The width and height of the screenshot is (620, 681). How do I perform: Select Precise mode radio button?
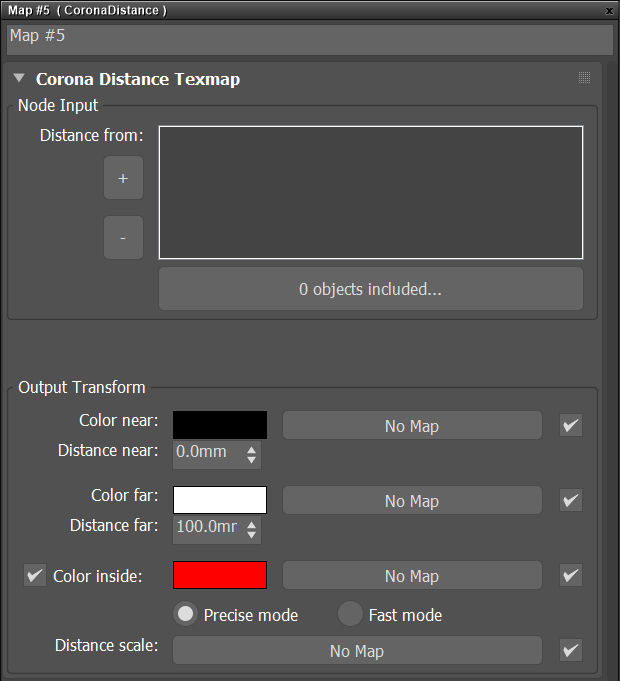click(185, 614)
